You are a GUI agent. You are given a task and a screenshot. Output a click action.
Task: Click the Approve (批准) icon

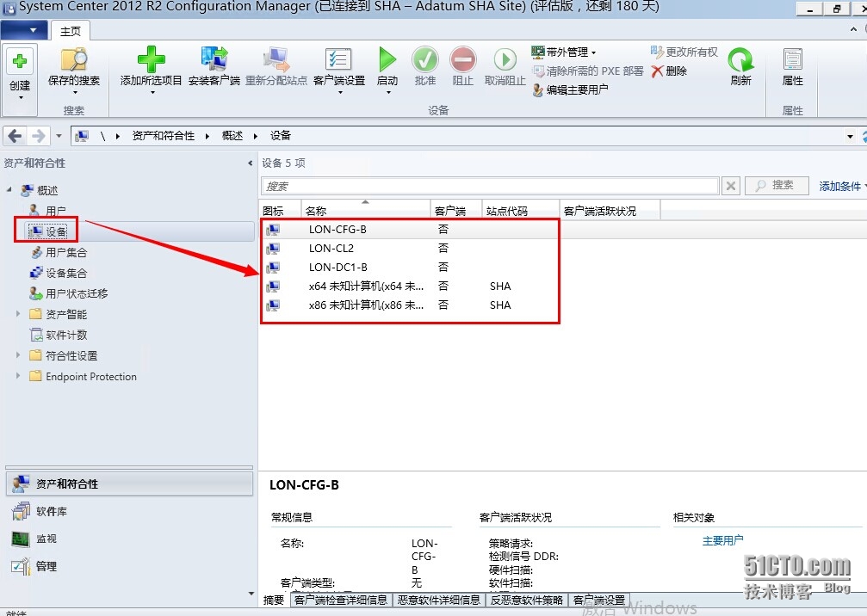(424, 59)
